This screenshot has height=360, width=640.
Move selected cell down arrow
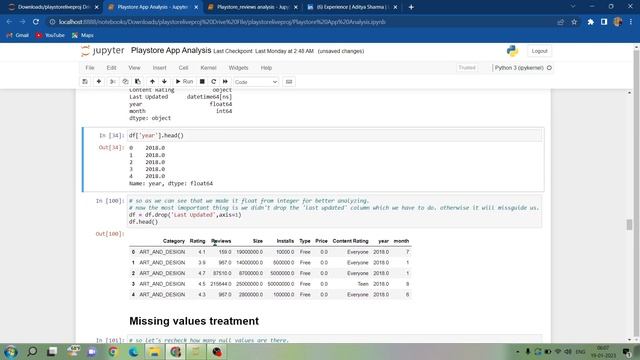pos(164,82)
